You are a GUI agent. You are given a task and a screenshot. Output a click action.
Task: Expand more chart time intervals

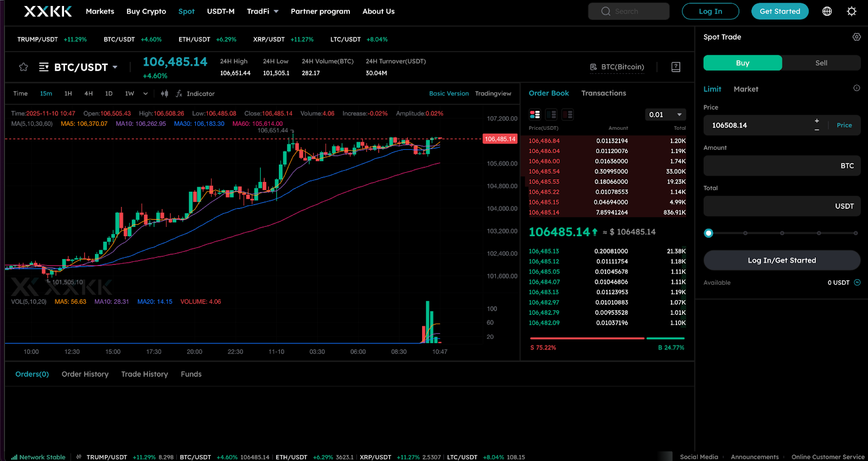(145, 93)
